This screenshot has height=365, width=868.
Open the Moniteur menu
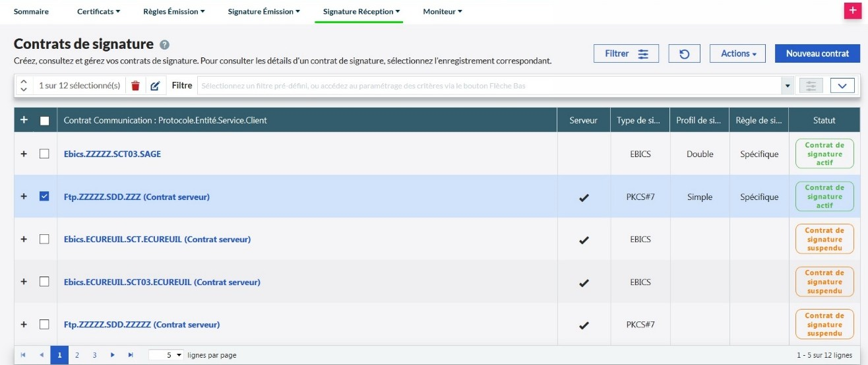pyautogui.click(x=442, y=12)
